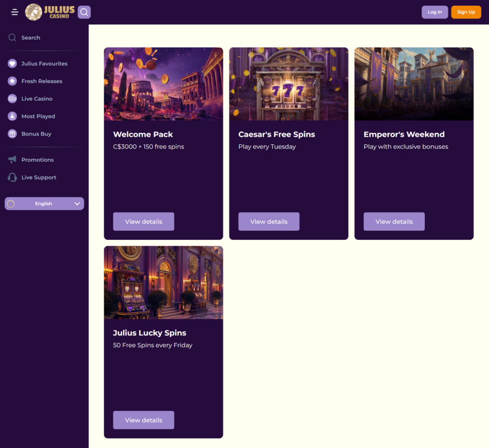Viewport: 489px width, 448px height.
Task: Click the language dropdown chevron arrow
Action: click(x=77, y=204)
